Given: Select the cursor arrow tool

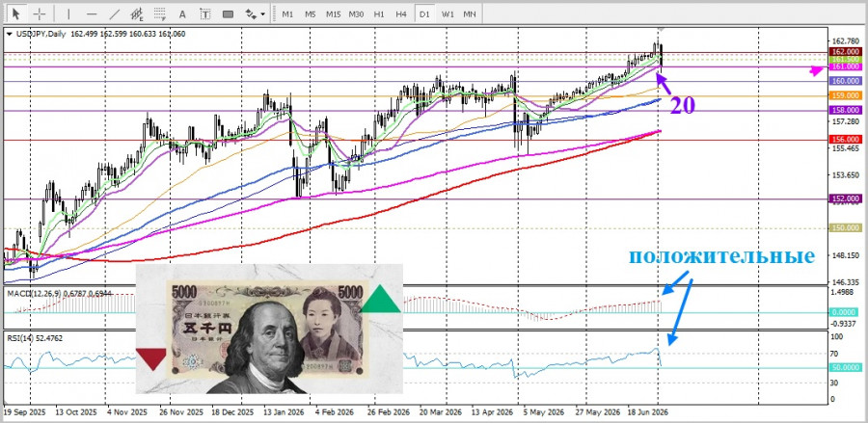Looking at the screenshot, I should (16, 13).
